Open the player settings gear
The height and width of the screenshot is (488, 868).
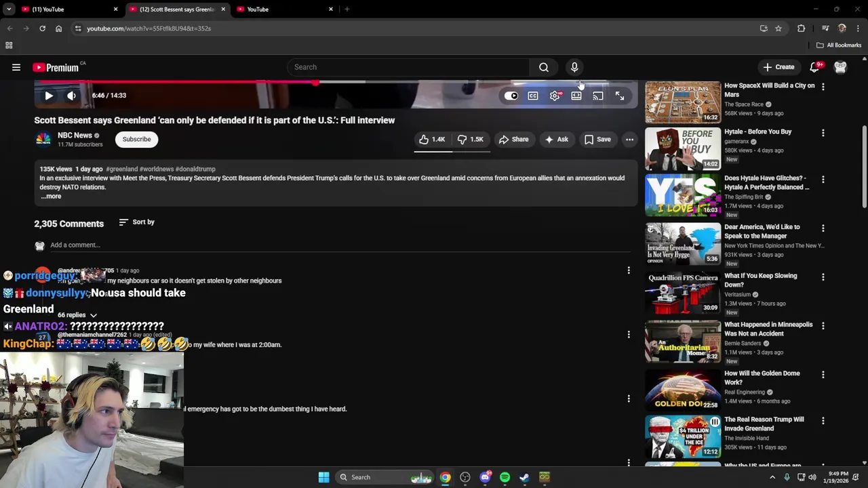point(555,96)
